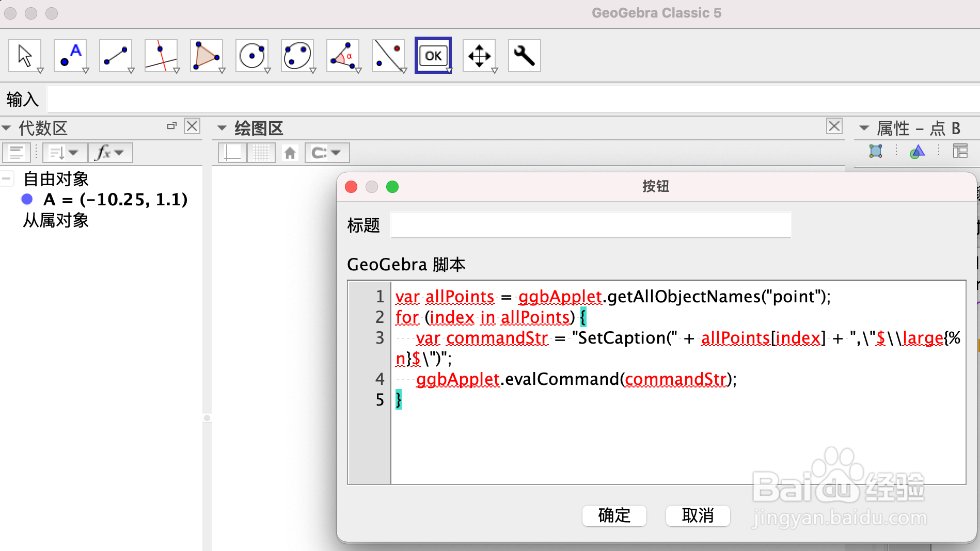Click the confirm 确定 button

point(614,515)
